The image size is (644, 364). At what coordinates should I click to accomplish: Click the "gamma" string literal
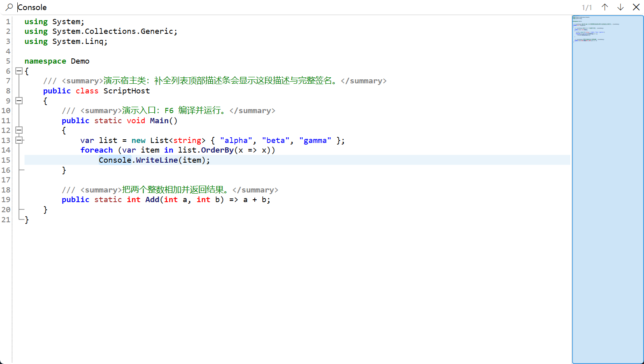(315, 140)
